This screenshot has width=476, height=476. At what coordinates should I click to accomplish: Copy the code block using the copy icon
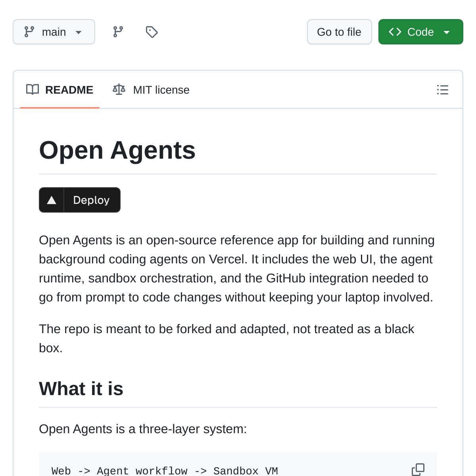tap(418, 469)
